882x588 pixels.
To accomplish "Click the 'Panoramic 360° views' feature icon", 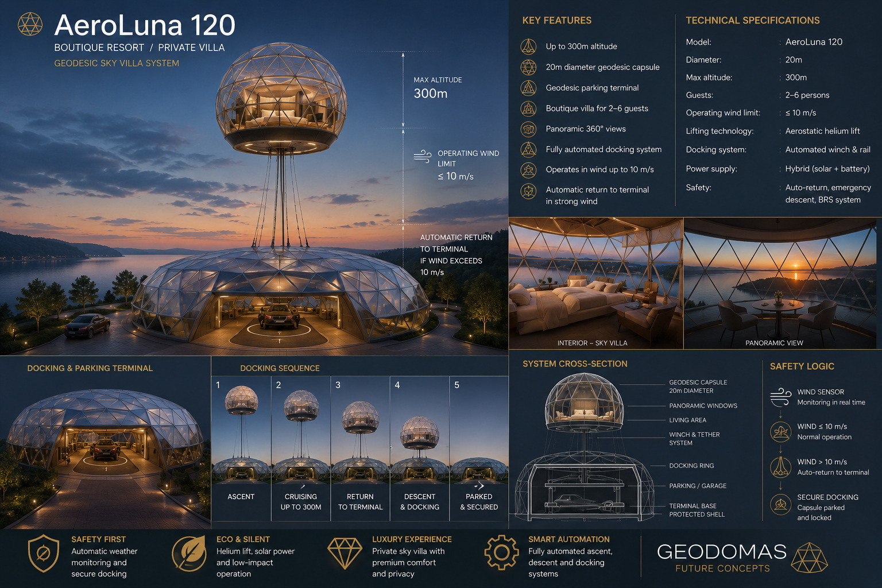I will (x=528, y=129).
